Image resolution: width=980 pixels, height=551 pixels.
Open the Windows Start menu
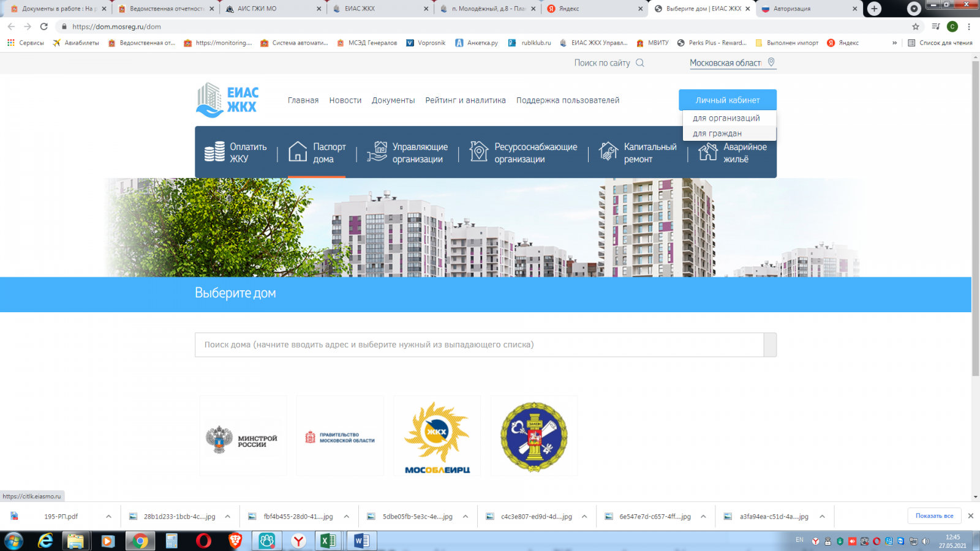point(13,541)
